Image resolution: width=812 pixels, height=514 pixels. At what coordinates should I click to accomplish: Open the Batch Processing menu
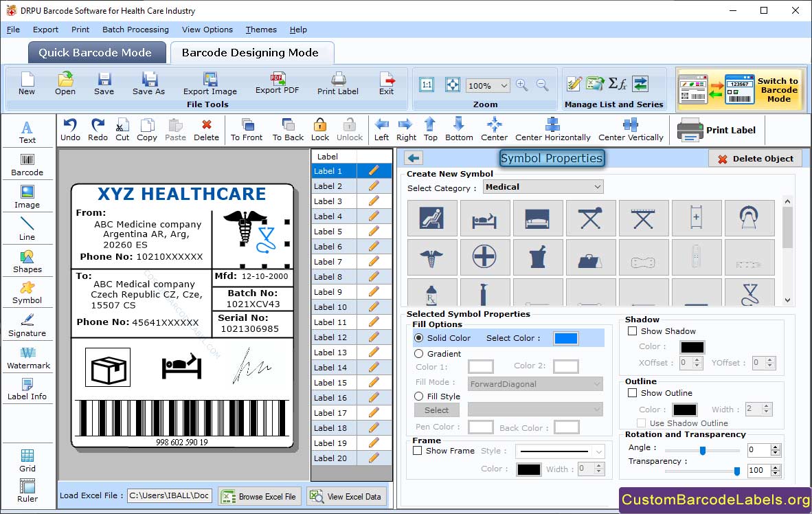coord(136,30)
